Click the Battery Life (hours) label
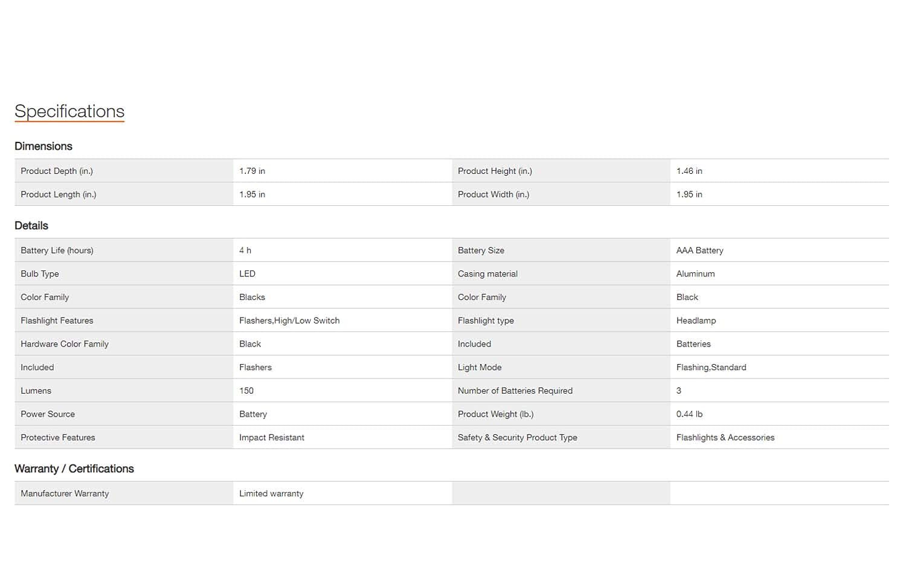Image resolution: width=906 pixels, height=588 pixels. pos(57,251)
